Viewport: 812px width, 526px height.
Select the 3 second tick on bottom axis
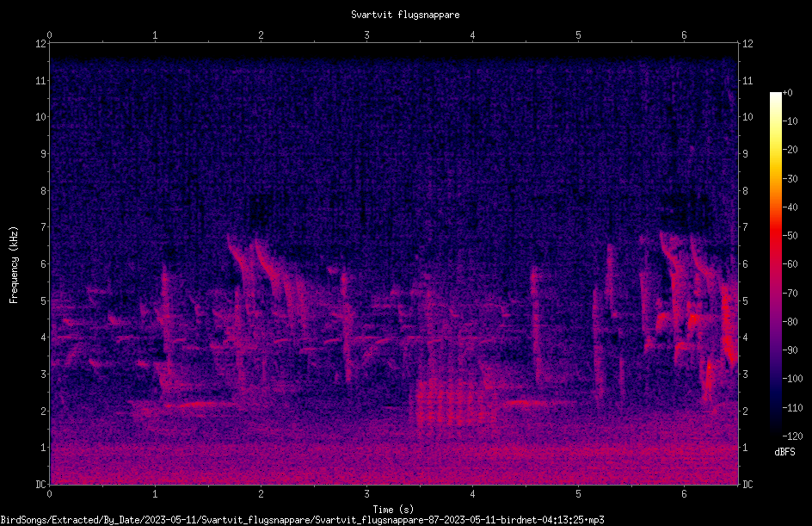click(366, 494)
